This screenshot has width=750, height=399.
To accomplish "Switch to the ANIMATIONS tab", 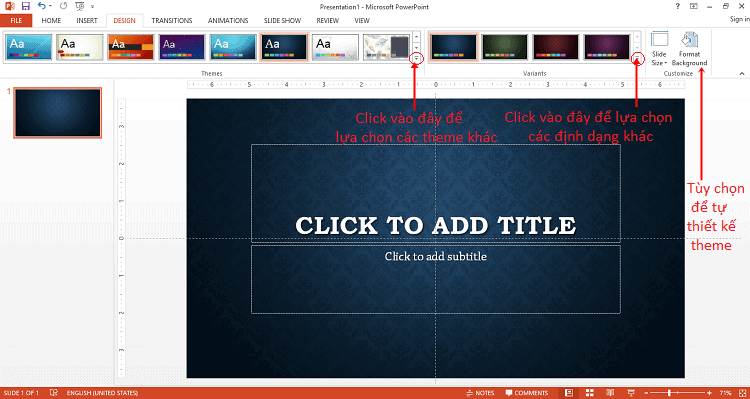I will (228, 21).
